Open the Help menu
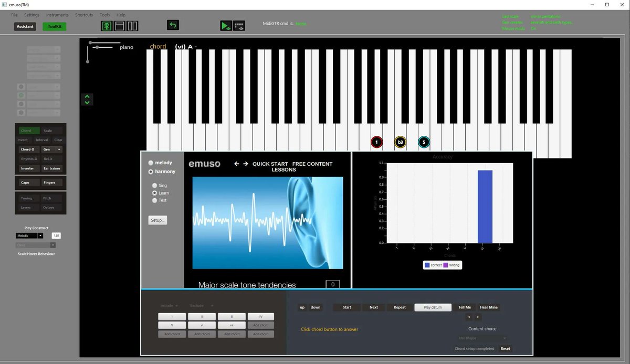 [121, 15]
